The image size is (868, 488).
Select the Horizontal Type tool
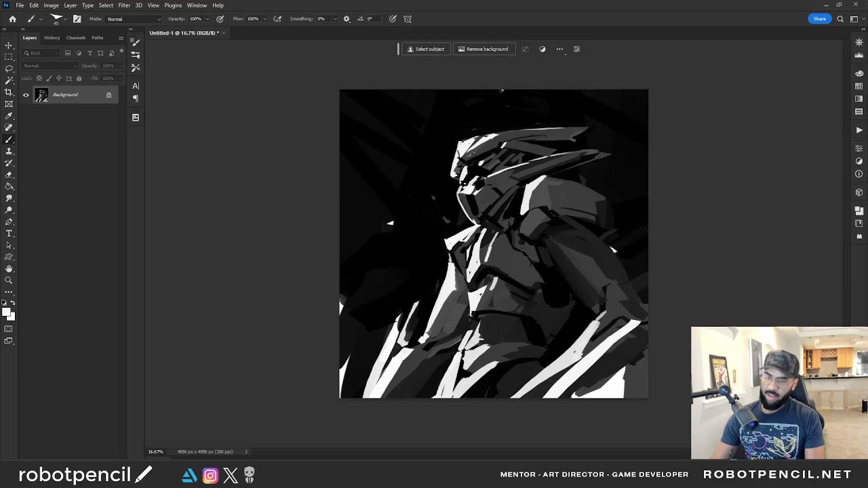pyautogui.click(x=9, y=233)
